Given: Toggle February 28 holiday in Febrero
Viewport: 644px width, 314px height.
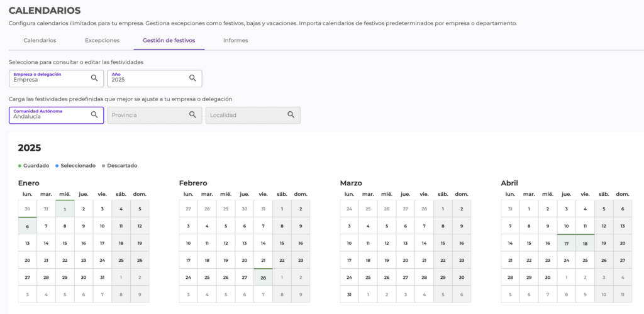Looking at the screenshot, I should [264, 277].
